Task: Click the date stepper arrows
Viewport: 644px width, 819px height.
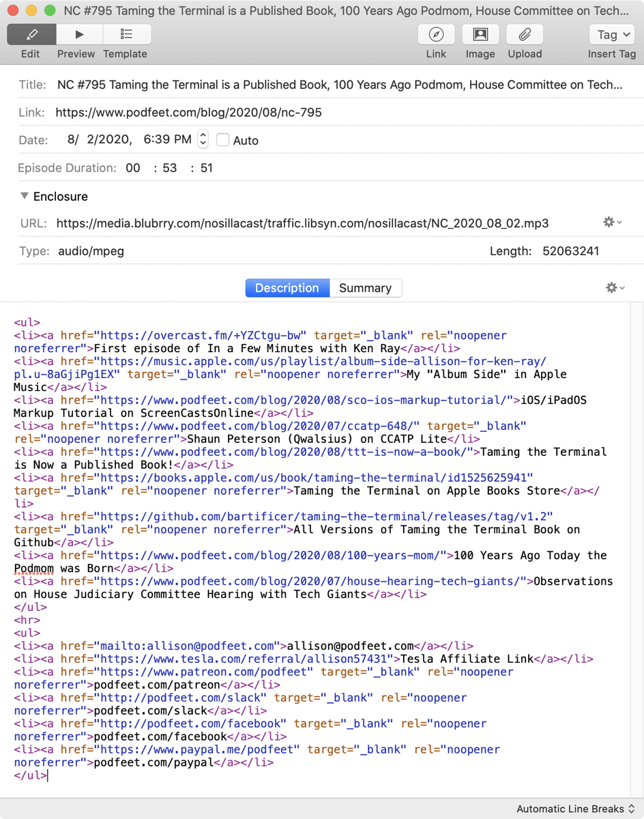Action: pos(203,139)
